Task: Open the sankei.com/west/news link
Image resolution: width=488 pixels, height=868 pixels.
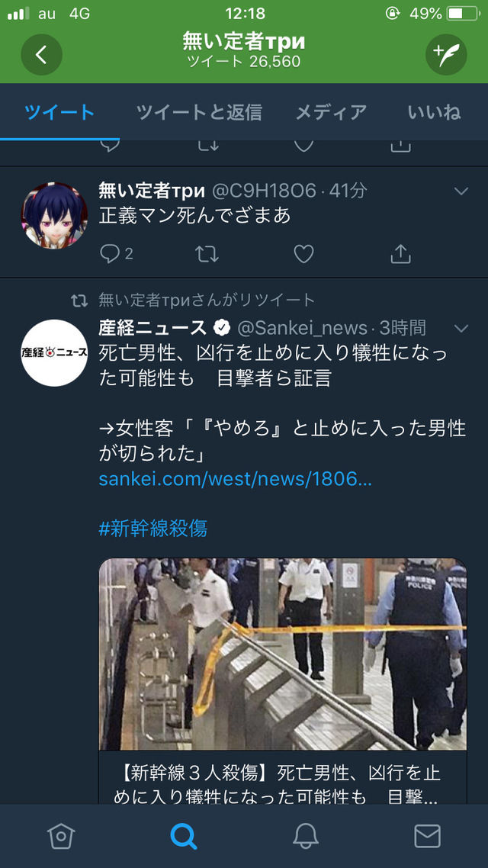Action: [235, 479]
